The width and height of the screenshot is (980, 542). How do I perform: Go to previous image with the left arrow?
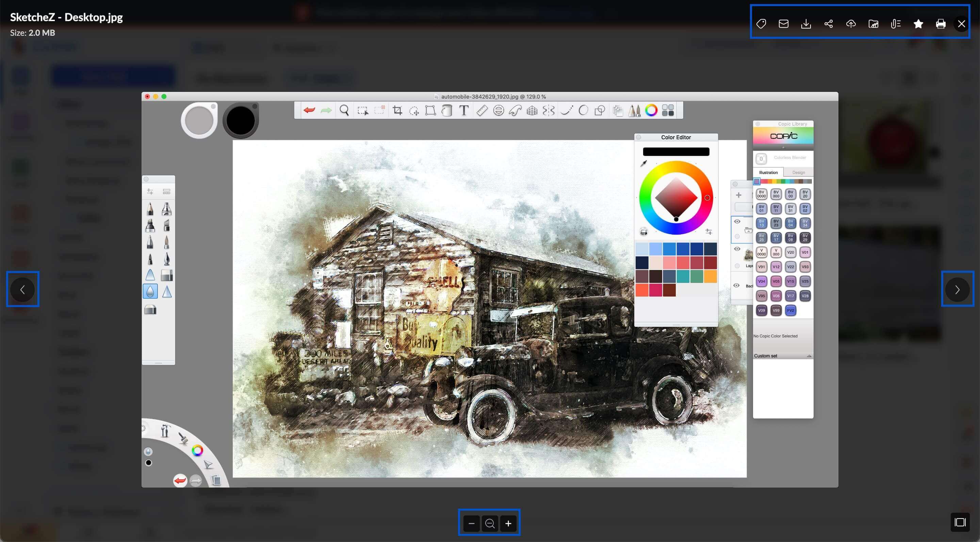pyautogui.click(x=22, y=290)
